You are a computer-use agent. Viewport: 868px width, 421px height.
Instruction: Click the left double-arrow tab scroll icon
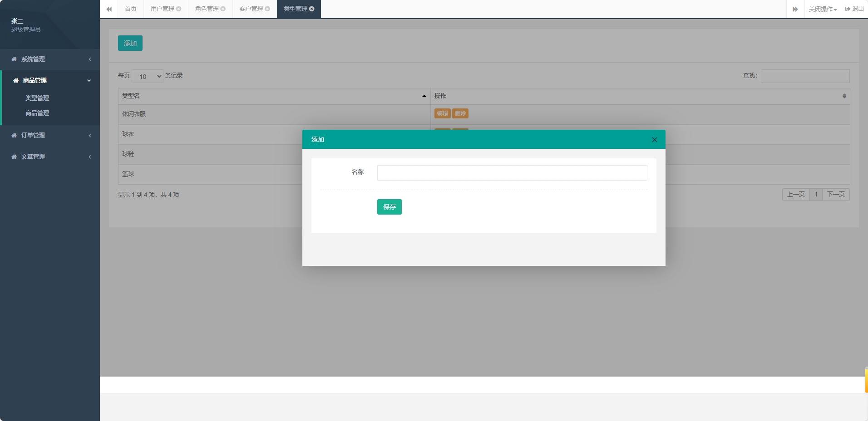[109, 9]
